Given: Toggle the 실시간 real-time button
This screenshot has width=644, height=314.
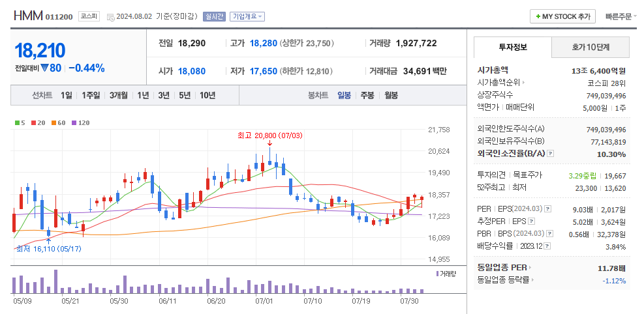Looking at the screenshot, I should (215, 16).
